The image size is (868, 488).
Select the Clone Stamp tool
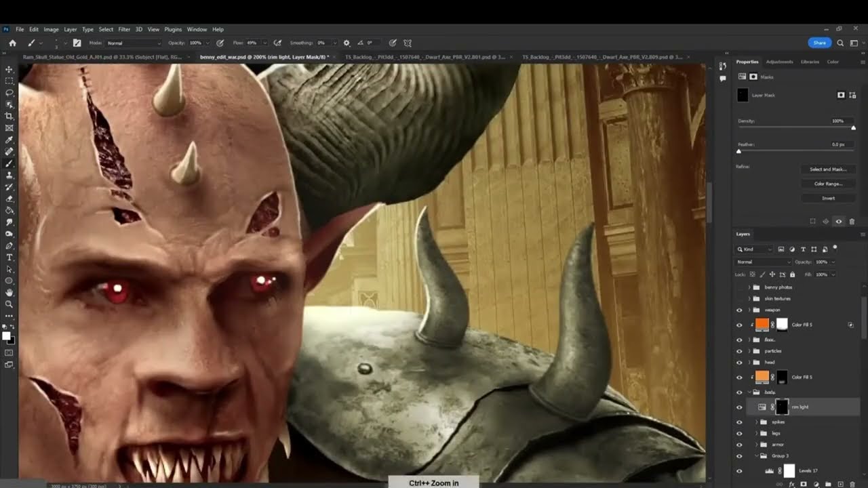click(9, 175)
